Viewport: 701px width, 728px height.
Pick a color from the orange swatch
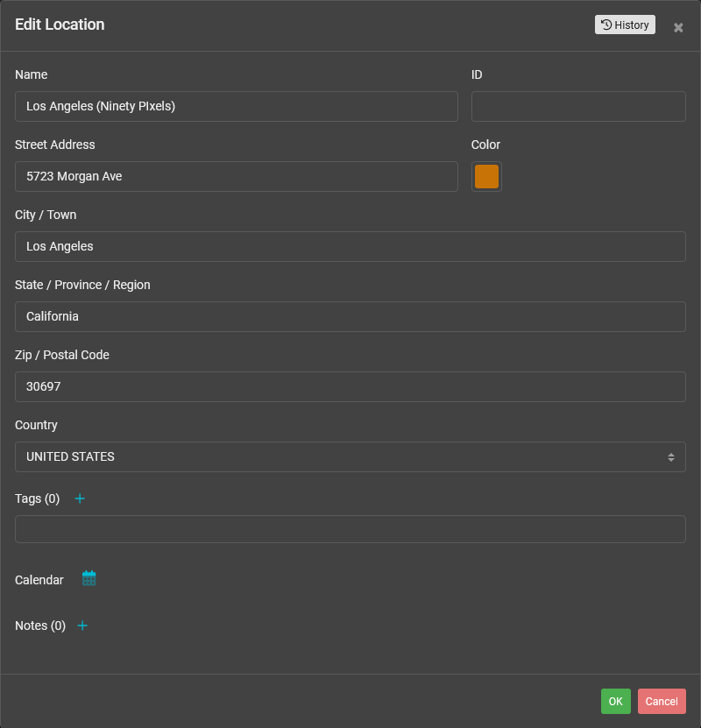(486, 176)
